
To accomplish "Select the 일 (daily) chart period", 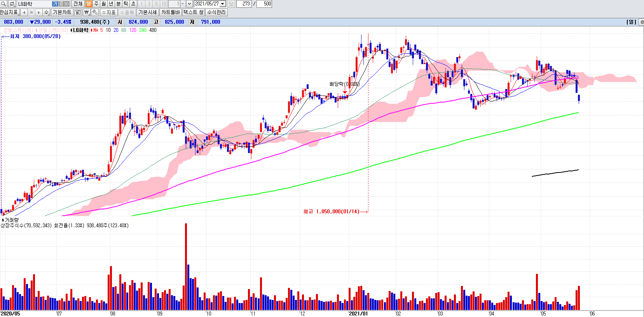I will pyautogui.click(x=89, y=4).
